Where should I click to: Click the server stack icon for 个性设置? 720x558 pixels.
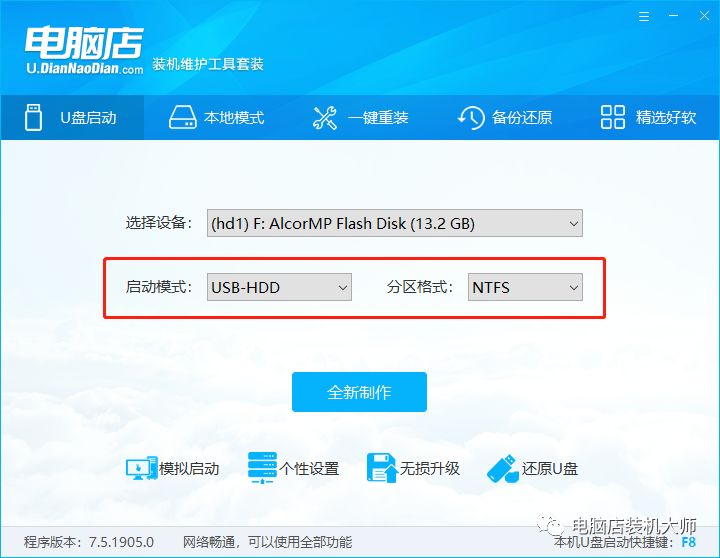262,468
